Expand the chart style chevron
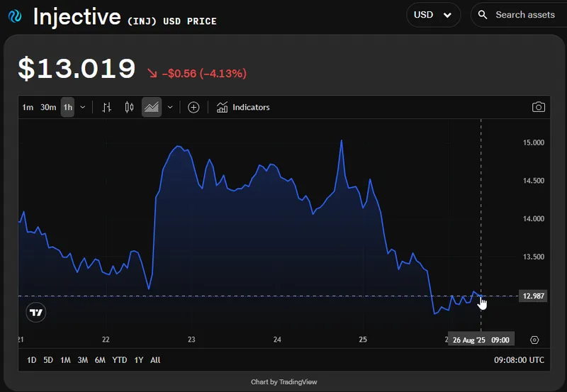 click(x=170, y=108)
